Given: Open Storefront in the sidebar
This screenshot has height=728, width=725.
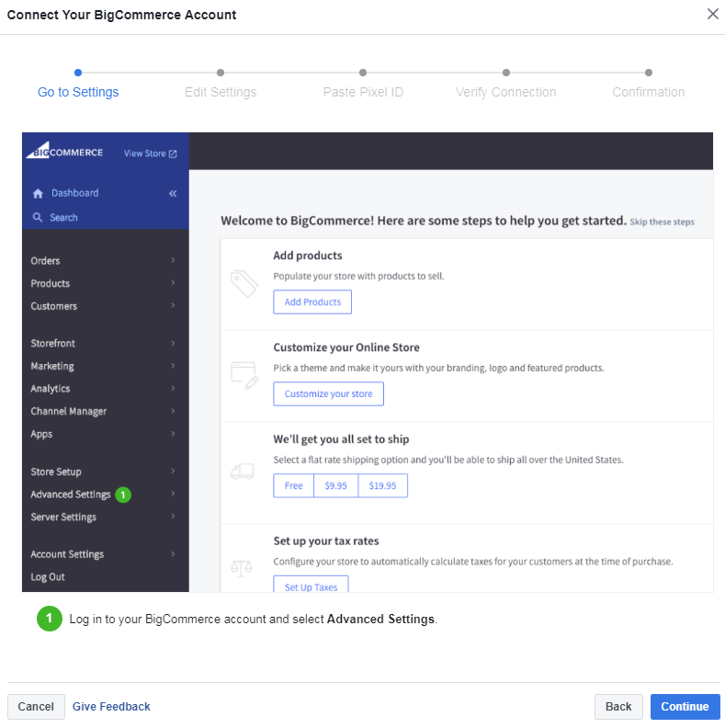Looking at the screenshot, I should click(x=53, y=344).
